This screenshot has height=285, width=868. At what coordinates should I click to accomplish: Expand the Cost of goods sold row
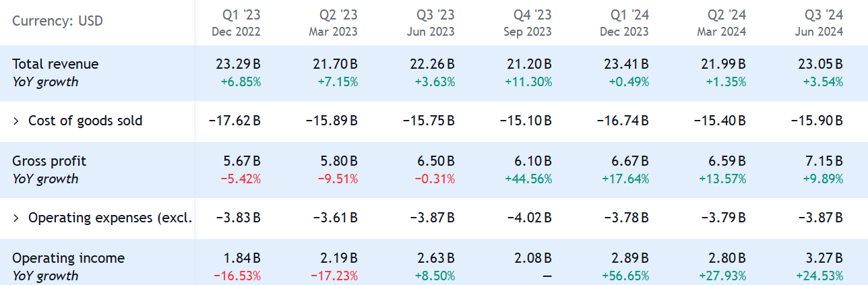(16, 121)
